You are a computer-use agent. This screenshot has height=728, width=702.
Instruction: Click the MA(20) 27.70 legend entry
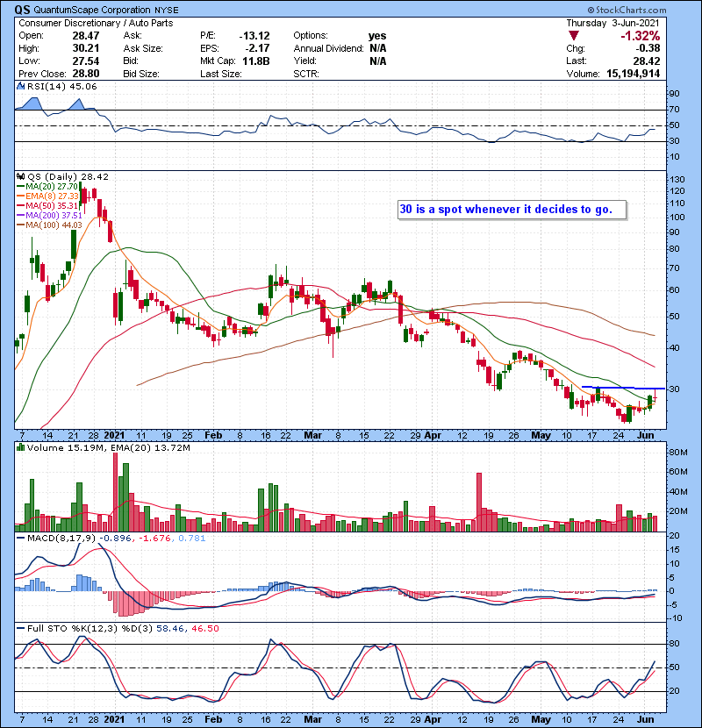pos(47,187)
